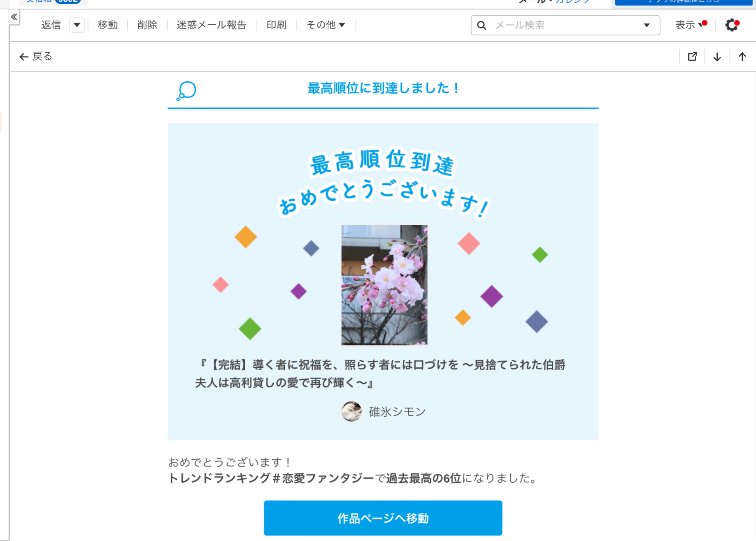Open the その他 dropdown menu
The image size is (756, 541).
click(326, 25)
